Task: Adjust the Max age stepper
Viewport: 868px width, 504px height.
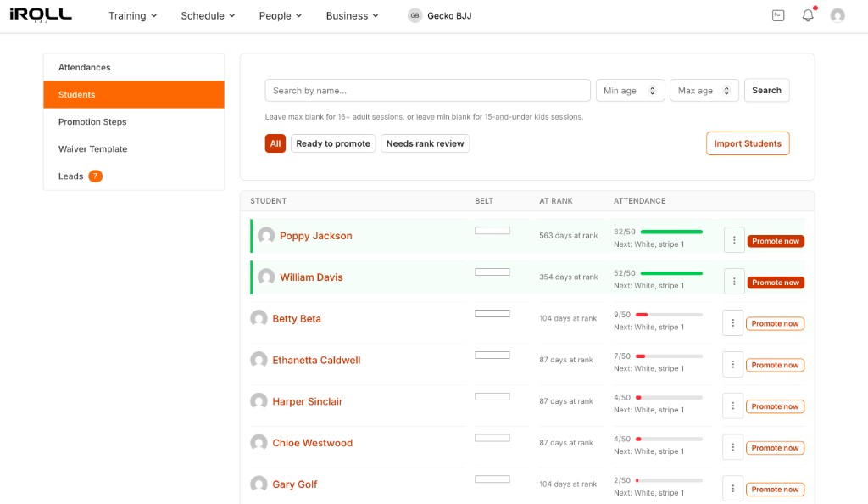Action: coord(726,90)
